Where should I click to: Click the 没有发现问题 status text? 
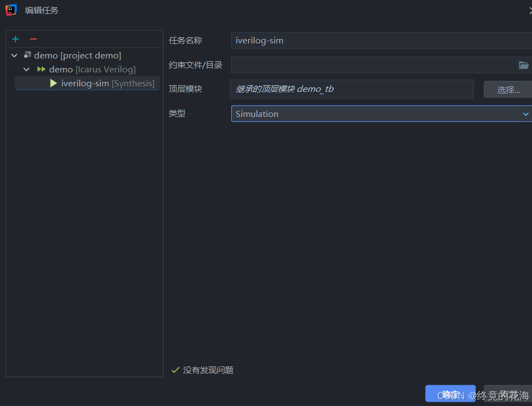[208, 370]
